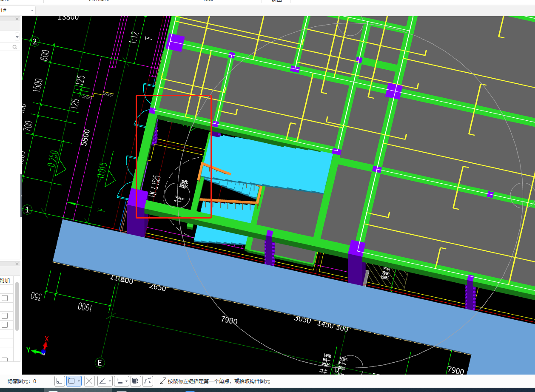Click the properties panel vertical scrollbar

click(x=17, y=306)
